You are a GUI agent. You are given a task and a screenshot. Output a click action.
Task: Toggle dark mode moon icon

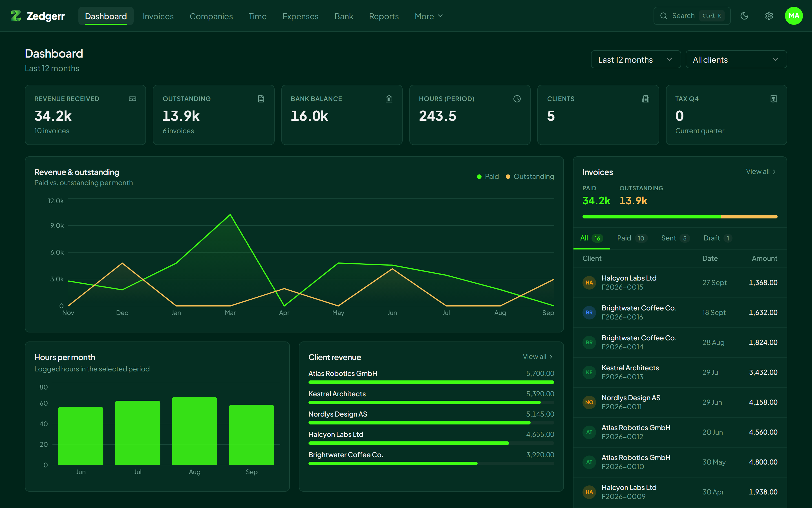tap(744, 16)
